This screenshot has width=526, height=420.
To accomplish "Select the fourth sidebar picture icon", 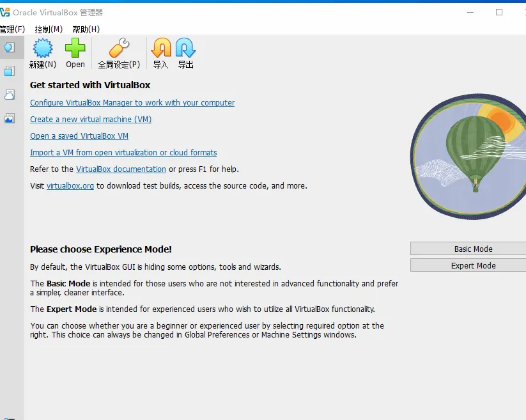I will click(10, 118).
